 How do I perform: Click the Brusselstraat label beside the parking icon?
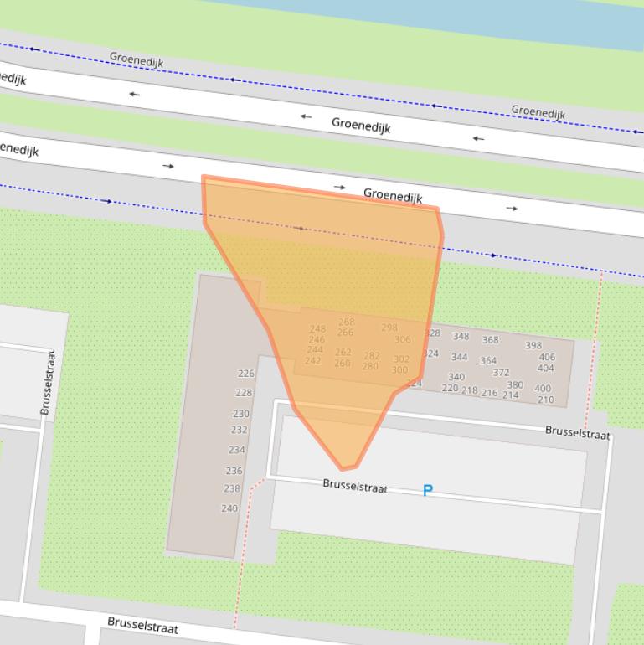pyautogui.click(x=355, y=485)
